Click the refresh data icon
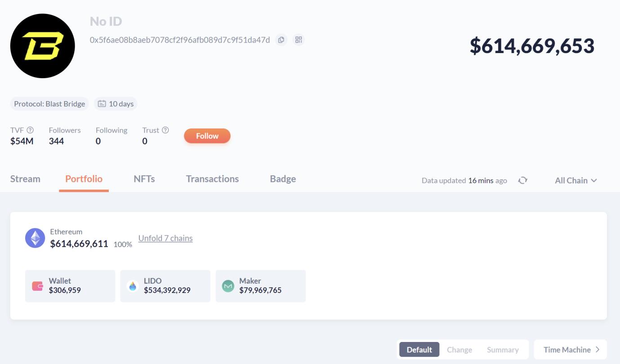620x364 pixels. 522,180
